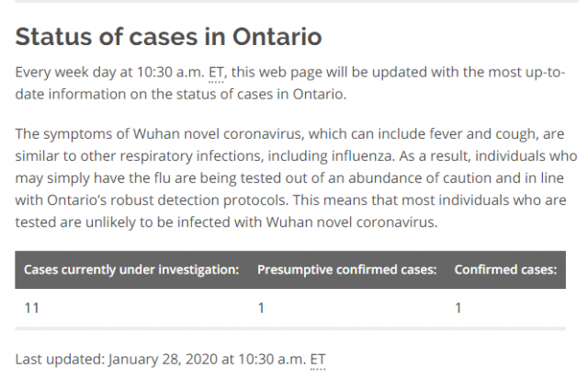Click presumptive confirmed cases value 1
This screenshot has width=588, height=379.
pos(261,308)
